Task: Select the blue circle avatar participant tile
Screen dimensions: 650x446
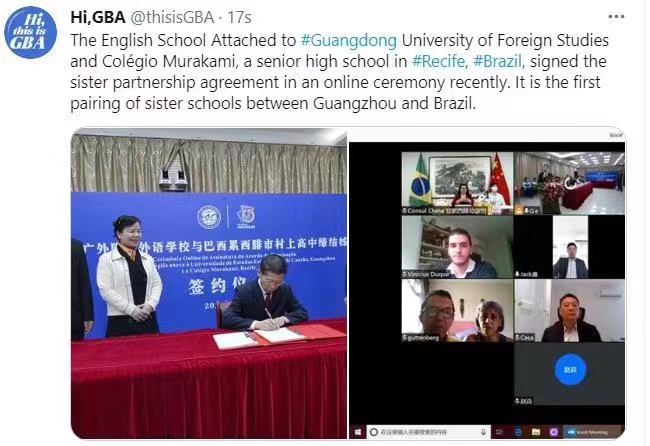Action: [x=570, y=373]
